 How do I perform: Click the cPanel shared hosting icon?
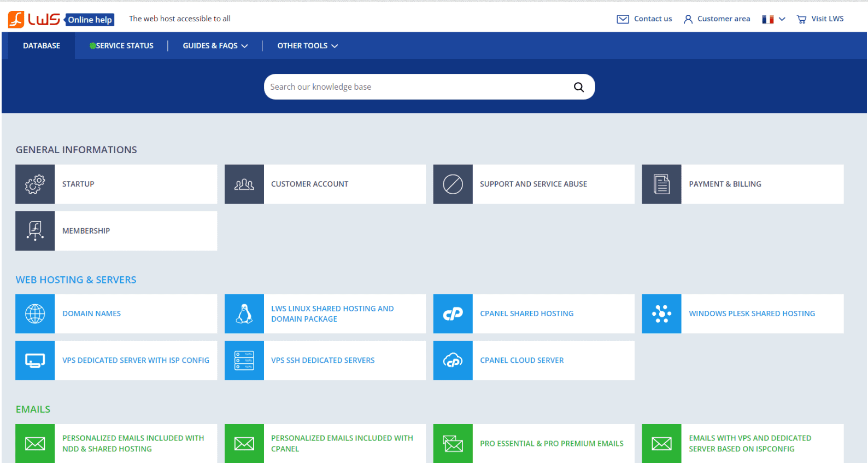(453, 314)
